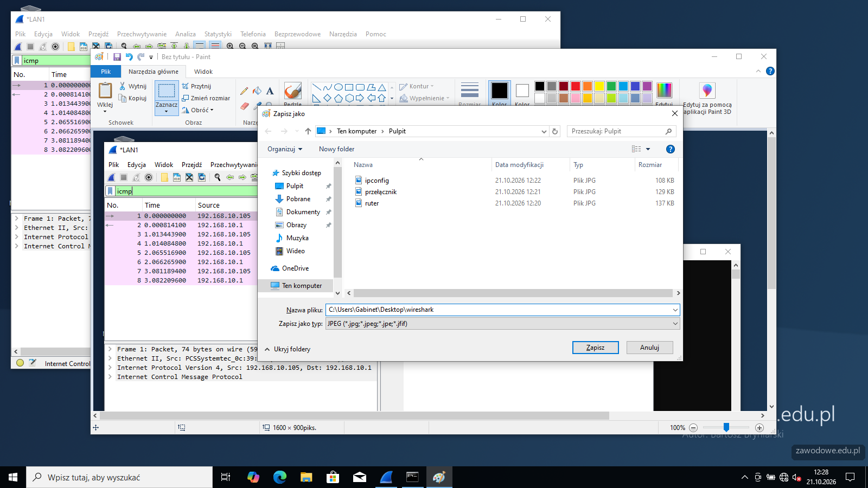Open the Telefonia menu in Wireshark
The width and height of the screenshot is (868, 488).
253,34
